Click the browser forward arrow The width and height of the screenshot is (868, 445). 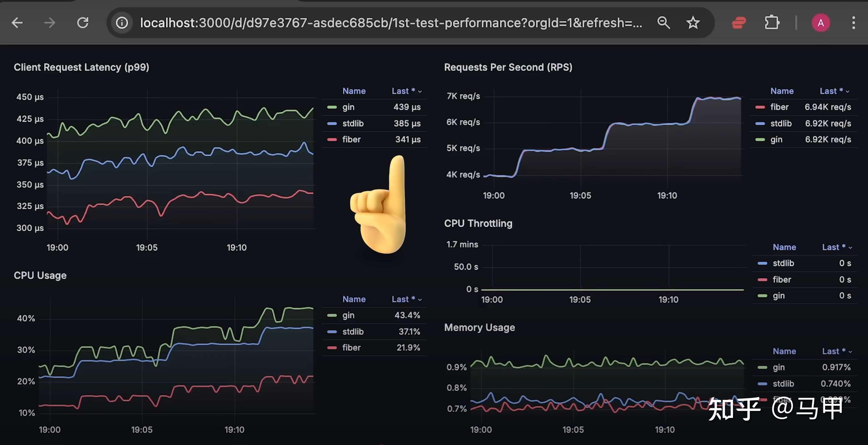pyautogui.click(x=50, y=23)
